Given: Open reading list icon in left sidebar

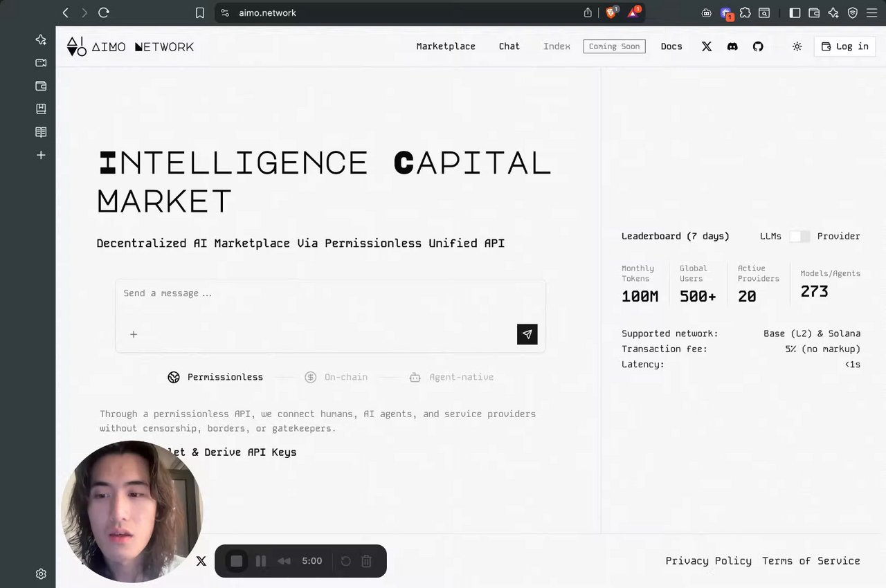Looking at the screenshot, I should point(41,132).
